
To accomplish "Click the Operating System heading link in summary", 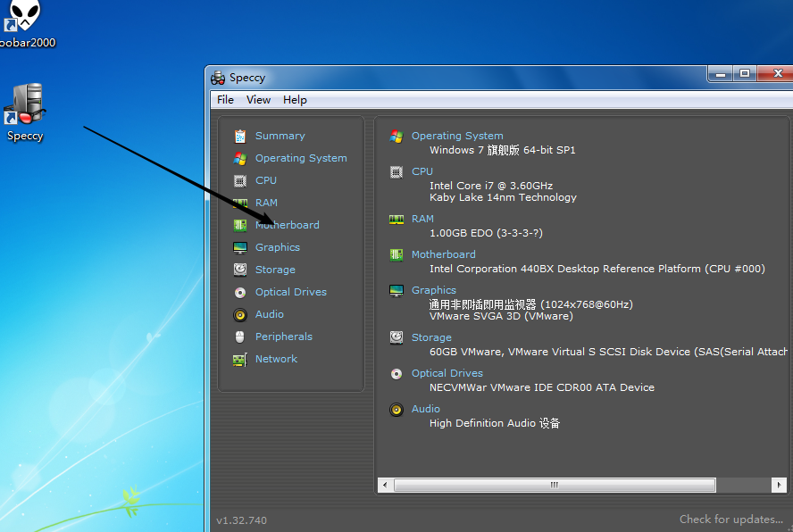I will point(457,136).
